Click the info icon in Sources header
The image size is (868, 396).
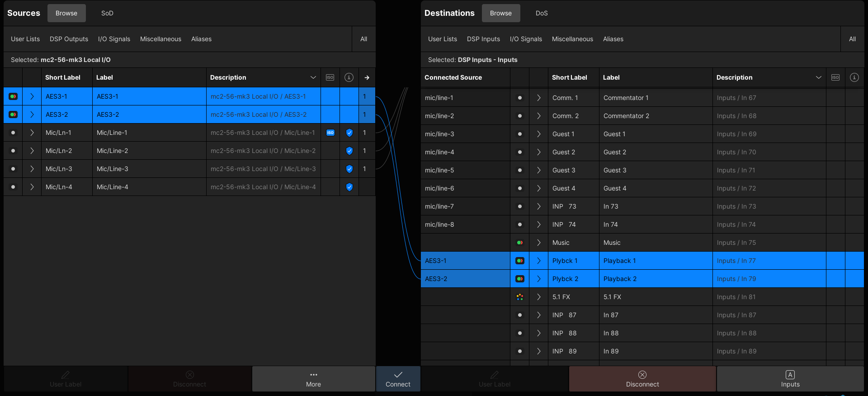[349, 77]
